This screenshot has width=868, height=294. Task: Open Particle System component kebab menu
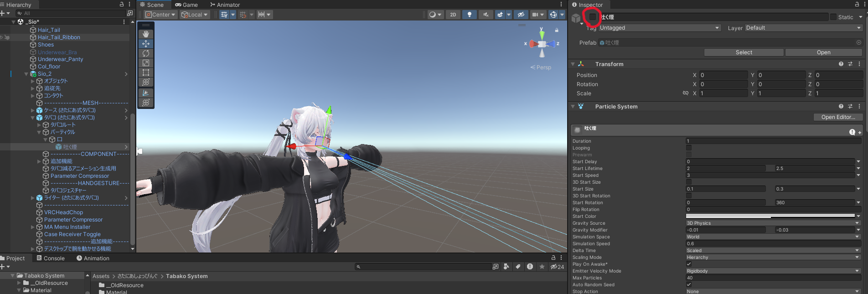click(859, 107)
